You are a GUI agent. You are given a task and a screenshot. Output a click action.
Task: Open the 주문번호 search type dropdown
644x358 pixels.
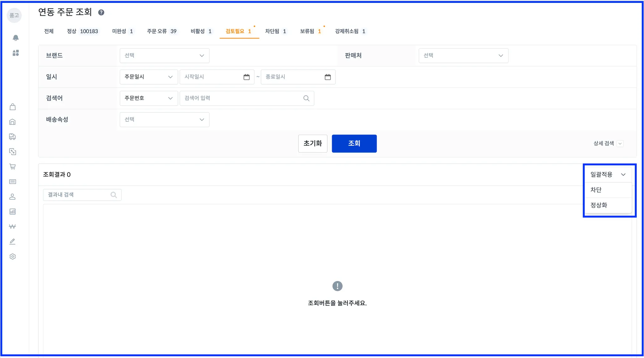tap(148, 98)
